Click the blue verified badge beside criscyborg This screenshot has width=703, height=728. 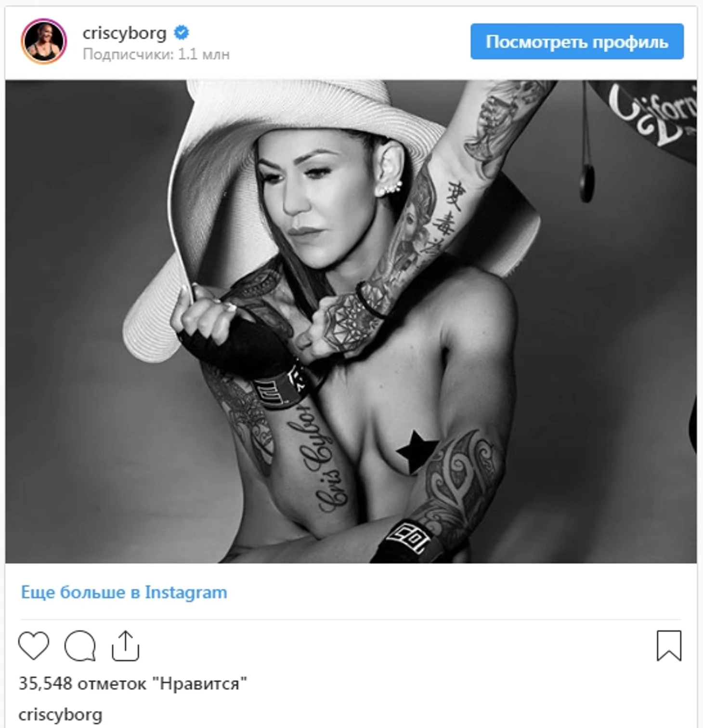(182, 33)
